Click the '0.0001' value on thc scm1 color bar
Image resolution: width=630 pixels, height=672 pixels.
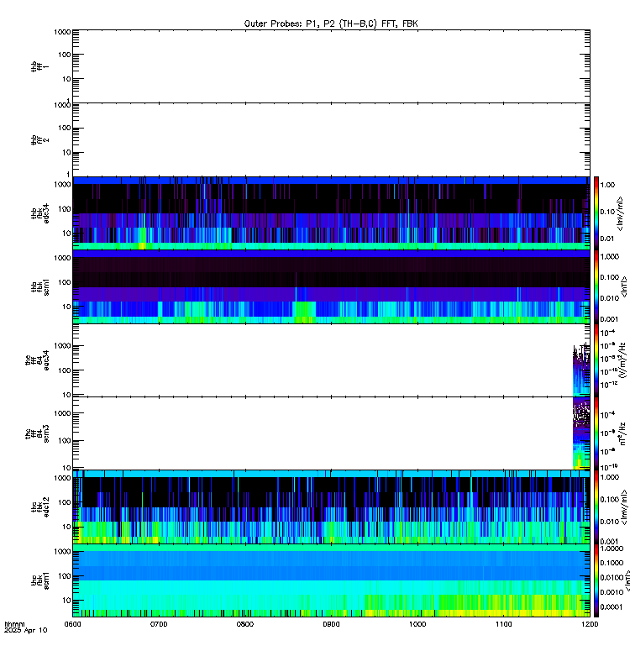pos(612,606)
